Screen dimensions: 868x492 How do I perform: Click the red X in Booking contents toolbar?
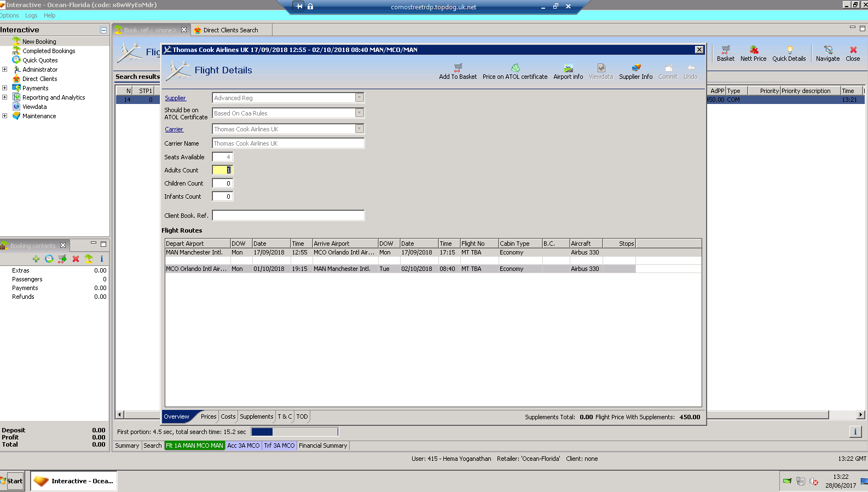[76, 259]
